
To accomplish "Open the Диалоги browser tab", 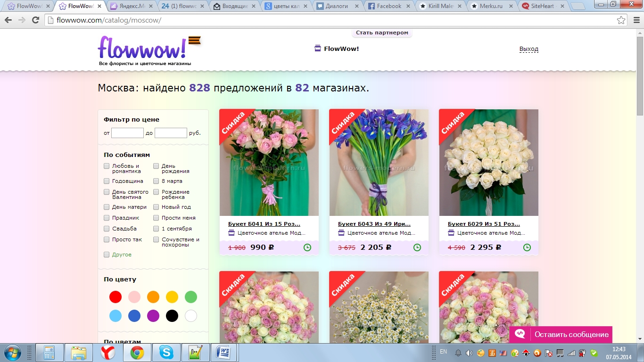I will click(x=336, y=6).
